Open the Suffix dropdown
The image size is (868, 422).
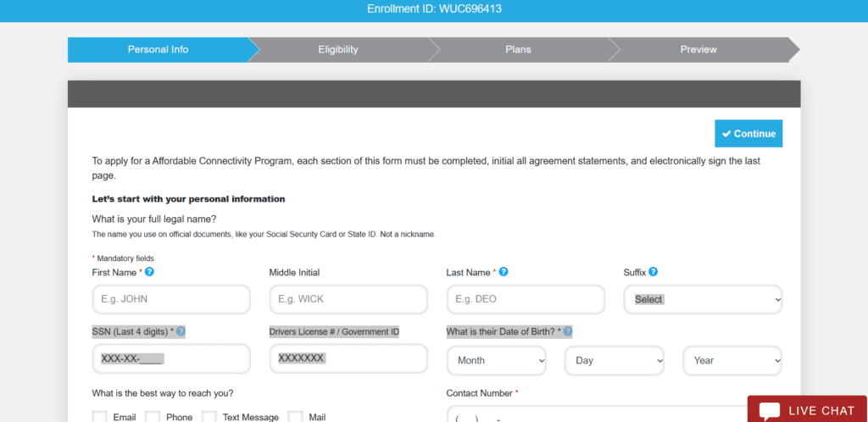[703, 299]
